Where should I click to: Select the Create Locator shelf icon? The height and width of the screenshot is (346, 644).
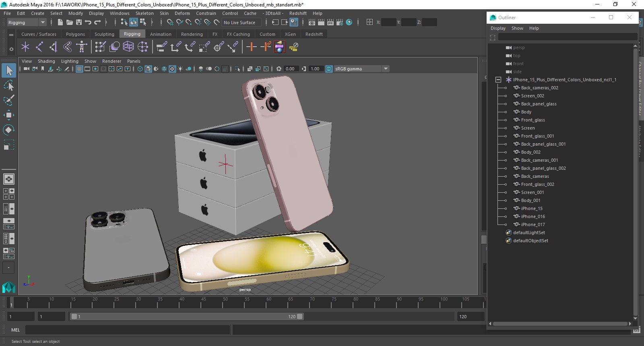tap(25, 47)
